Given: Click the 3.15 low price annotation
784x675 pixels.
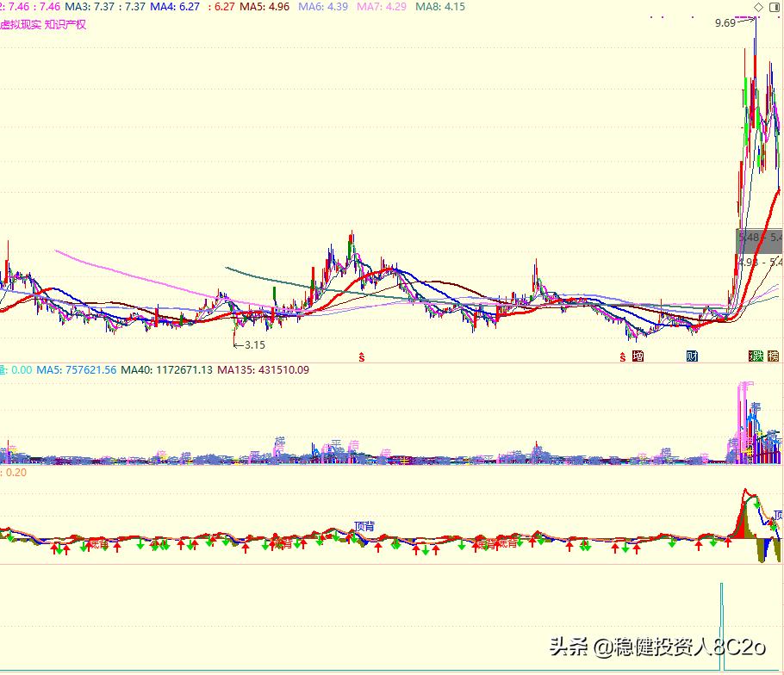Looking at the screenshot, I should [x=253, y=344].
